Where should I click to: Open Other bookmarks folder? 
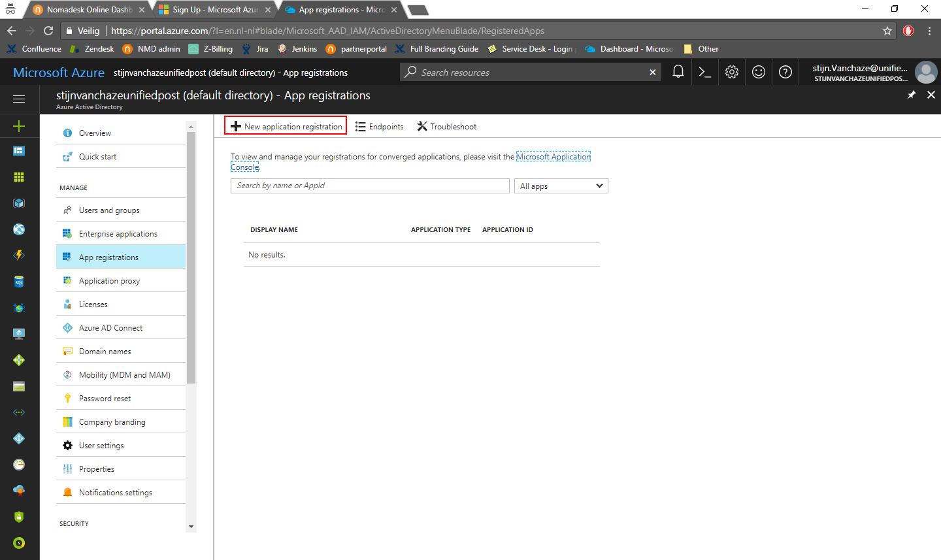click(x=701, y=49)
